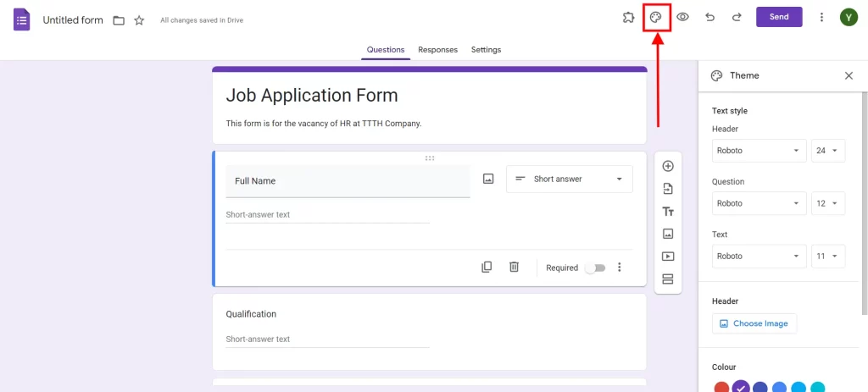Select the cyan theme colour
868x392 pixels.
tap(818, 388)
